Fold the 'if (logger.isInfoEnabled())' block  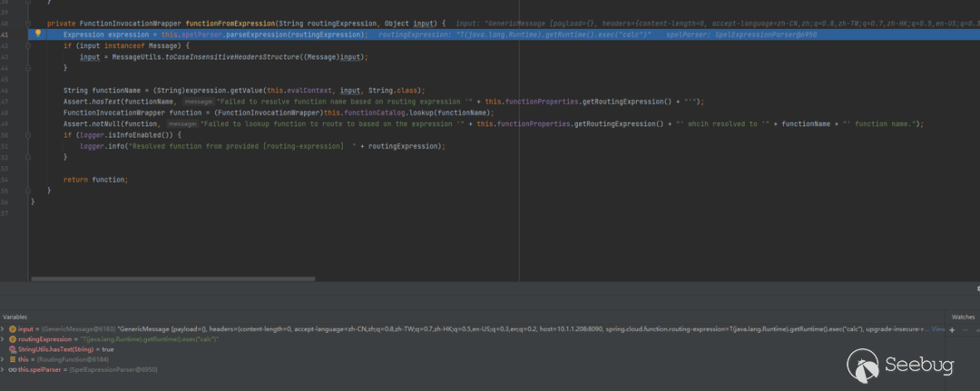click(29, 134)
